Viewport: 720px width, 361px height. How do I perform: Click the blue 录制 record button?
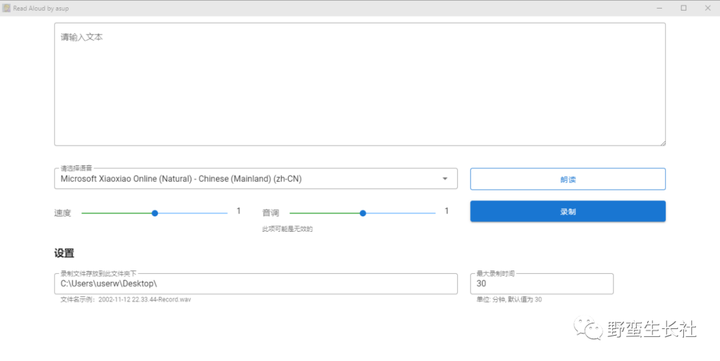pos(568,211)
